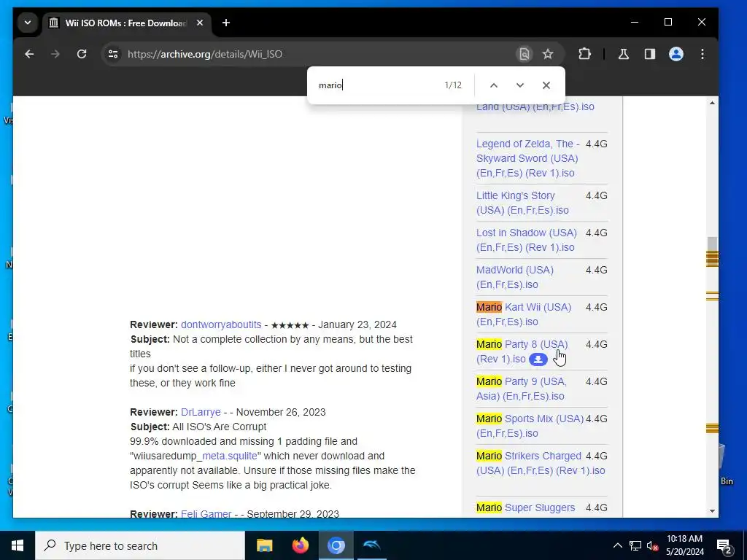Jump to next find match

(x=519, y=85)
